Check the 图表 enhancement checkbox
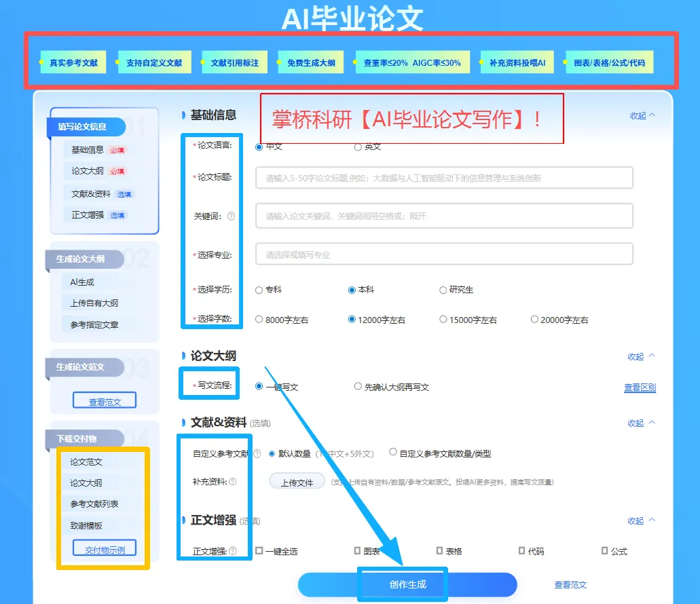This screenshot has height=604, width=700. 357,551
